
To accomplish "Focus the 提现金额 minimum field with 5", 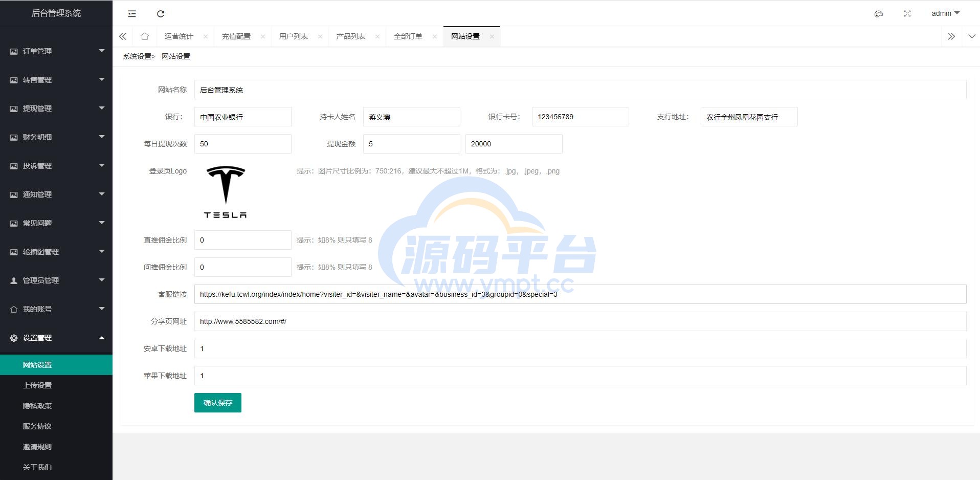I will 412,144.
